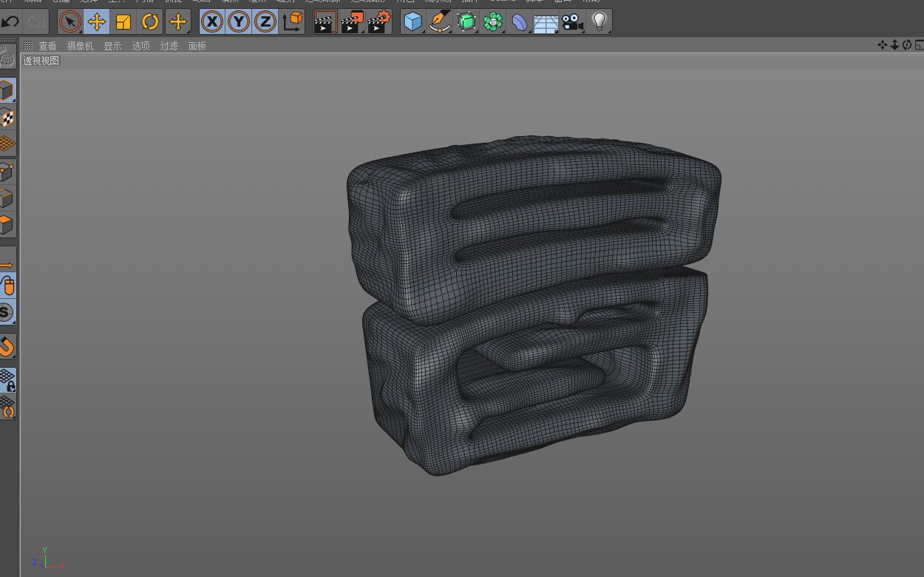Viewport: 924px width, 577px height.
Task: Toggle the X axis lock
Action: coord(212,21)
